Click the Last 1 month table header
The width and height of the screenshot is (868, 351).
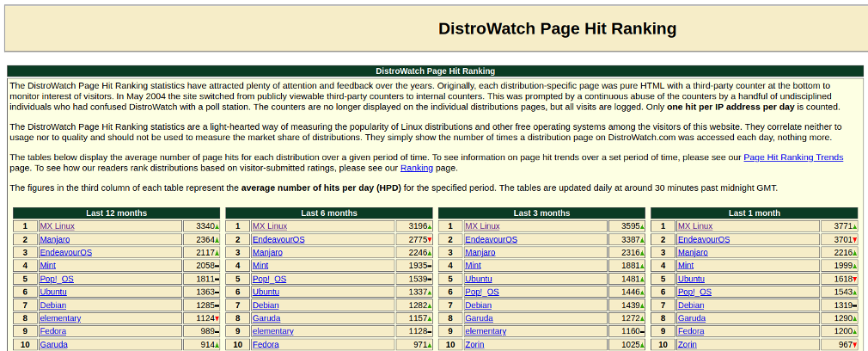point(754,213)
